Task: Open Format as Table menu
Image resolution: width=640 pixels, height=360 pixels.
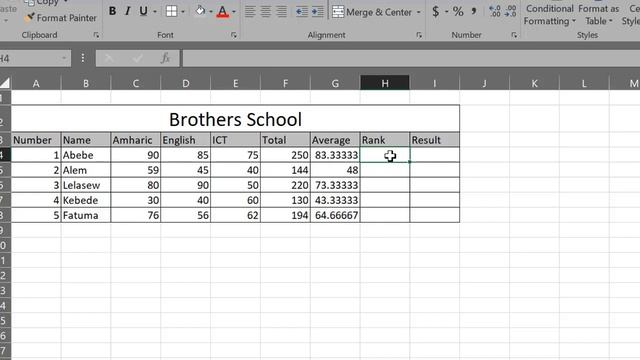Action: (x=598, y=15)
